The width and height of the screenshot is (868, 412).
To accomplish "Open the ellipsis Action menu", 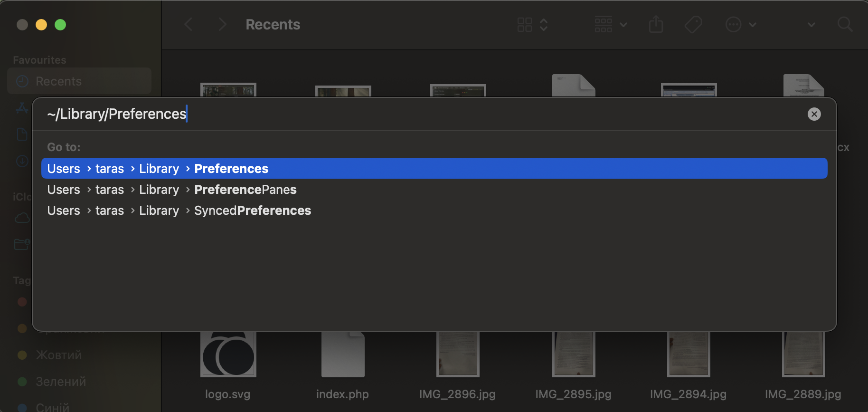I will coord(733,24).
